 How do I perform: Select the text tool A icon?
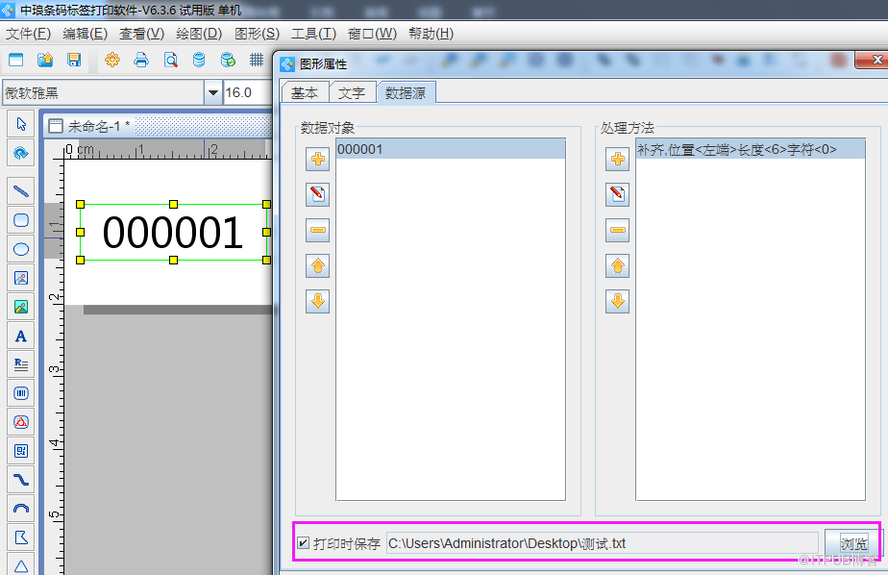(20, 336)
